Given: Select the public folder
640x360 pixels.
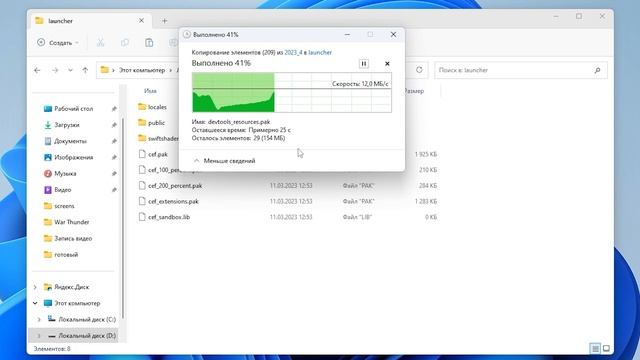Looking at the screenshot, I should [151, 122].
